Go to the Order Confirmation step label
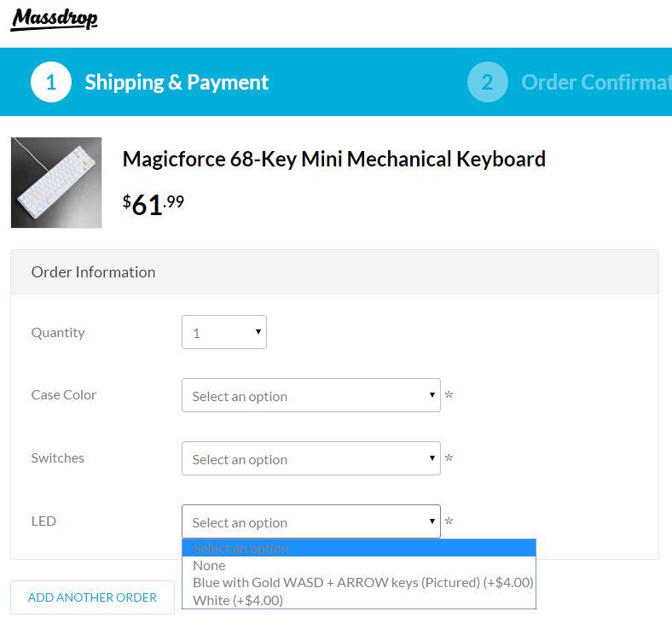The image size is (672, 629). click(x=595, y=82)
